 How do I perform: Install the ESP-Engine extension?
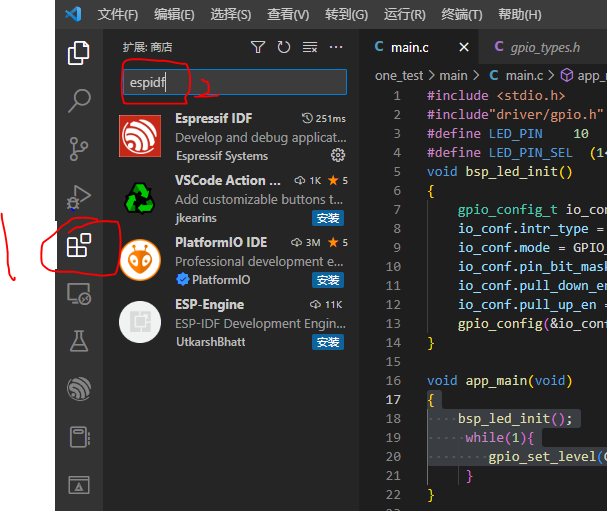[x=329, y=342]
